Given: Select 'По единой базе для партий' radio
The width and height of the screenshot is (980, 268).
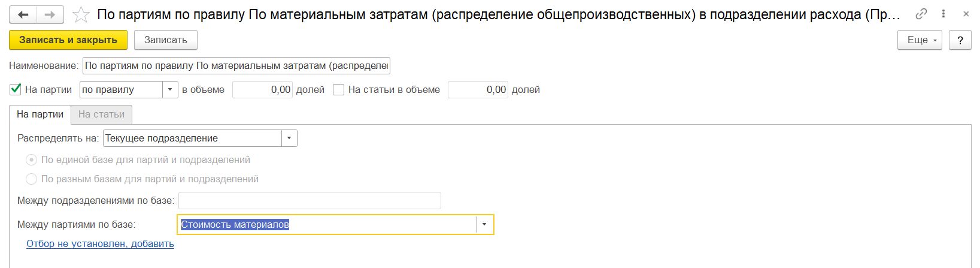Looking at the screenshot, I should click(x=31, y=160).
